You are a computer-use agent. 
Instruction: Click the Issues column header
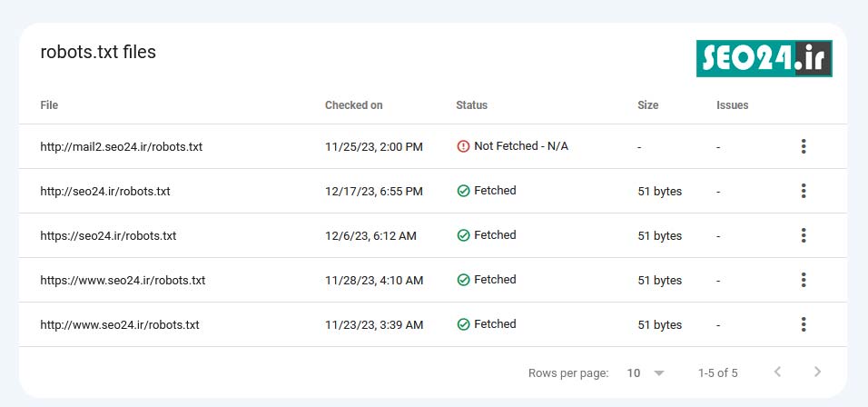tap(733, 105)
